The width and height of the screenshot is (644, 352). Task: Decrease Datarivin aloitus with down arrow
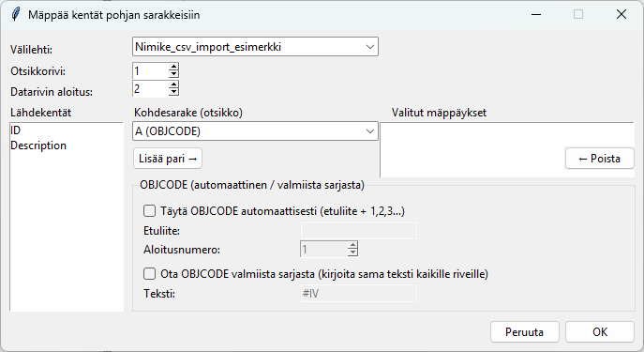point(173,92)
